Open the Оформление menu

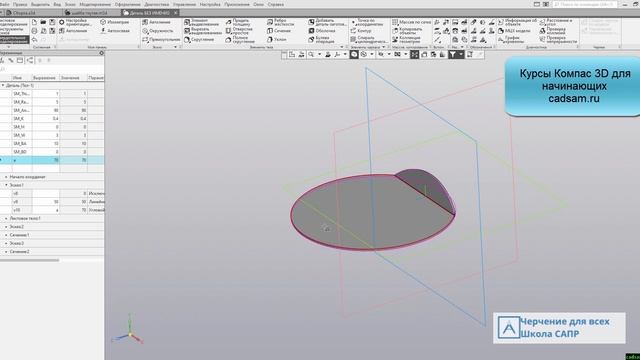coord(127,4)
